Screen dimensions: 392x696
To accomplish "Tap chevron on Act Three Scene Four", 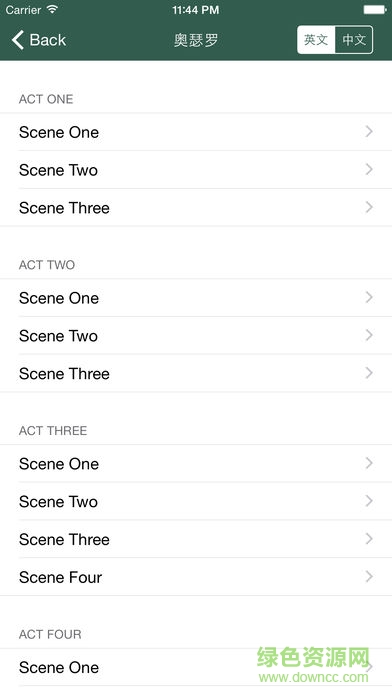I will click(369, 577).
